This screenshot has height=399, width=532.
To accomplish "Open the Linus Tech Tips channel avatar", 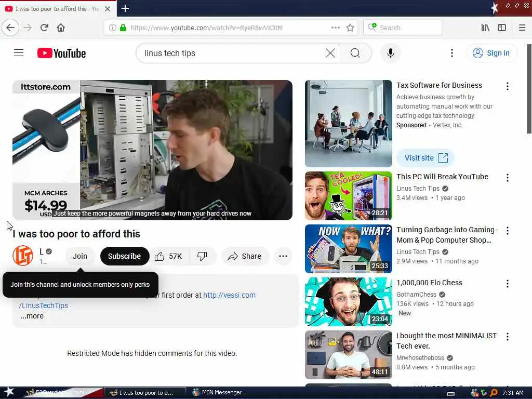I will 23,256.
